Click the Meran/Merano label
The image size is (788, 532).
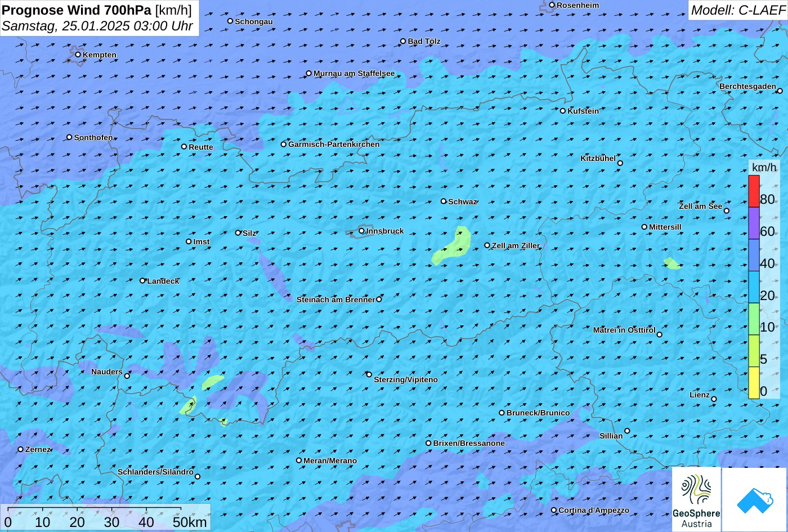pos(330,461)
